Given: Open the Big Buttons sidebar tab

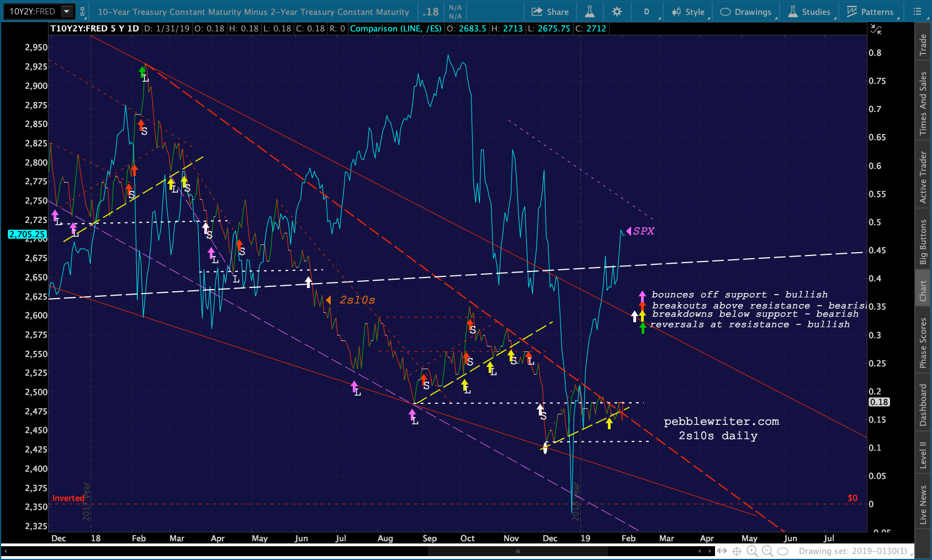Looking at the screenshot, I should click(x=923, y=242).
